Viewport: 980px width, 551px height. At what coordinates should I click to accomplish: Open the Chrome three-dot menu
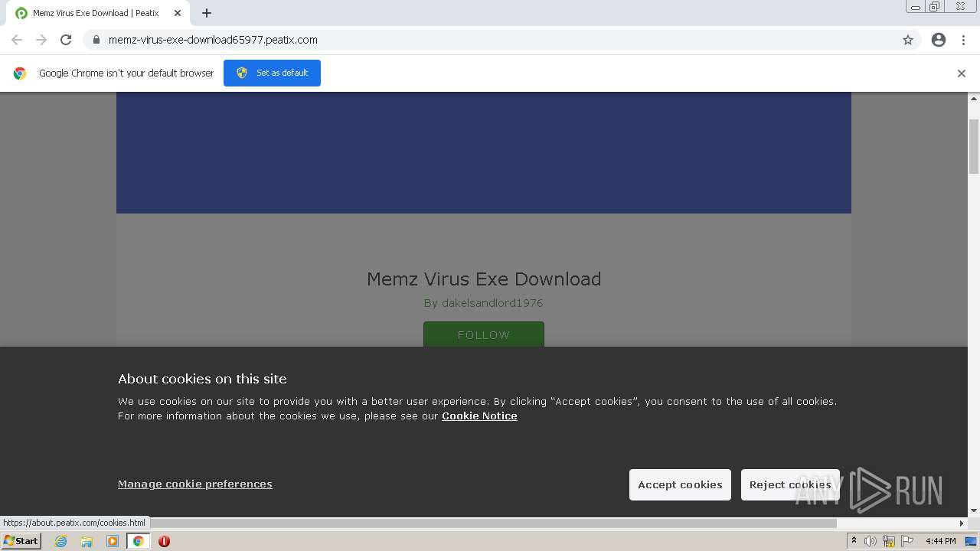[963, 40]
